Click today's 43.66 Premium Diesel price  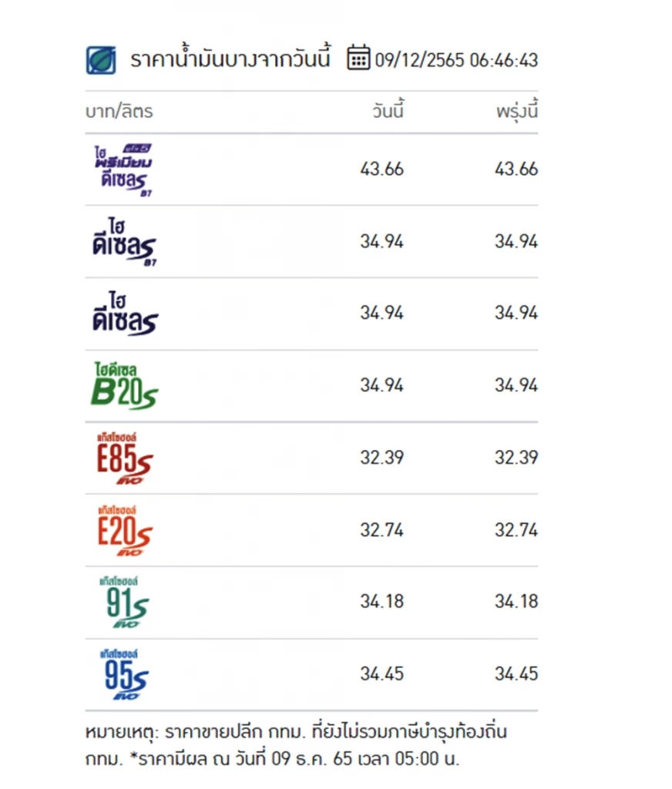[381, 170]
